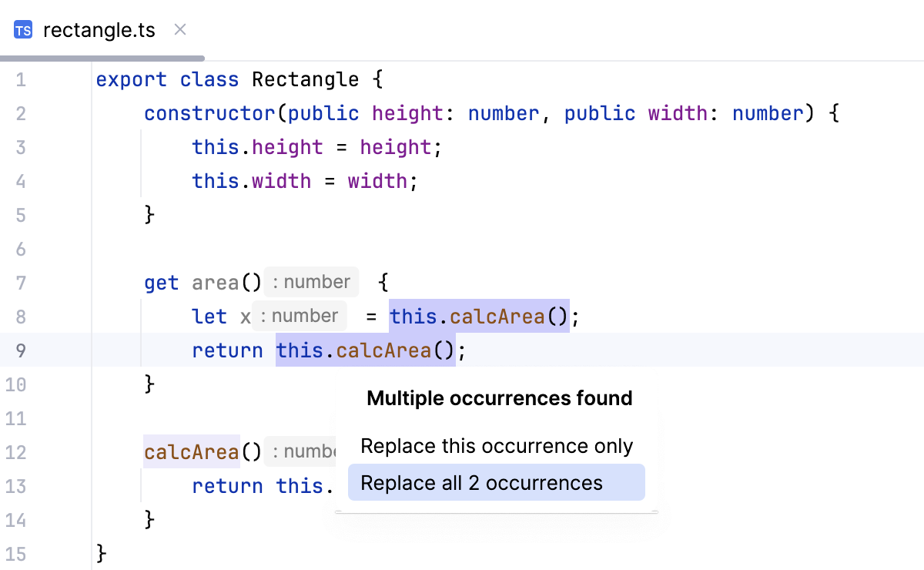Select the constructor keyword on line 2
Screen dimensions: 924x570
coord(209,113)
